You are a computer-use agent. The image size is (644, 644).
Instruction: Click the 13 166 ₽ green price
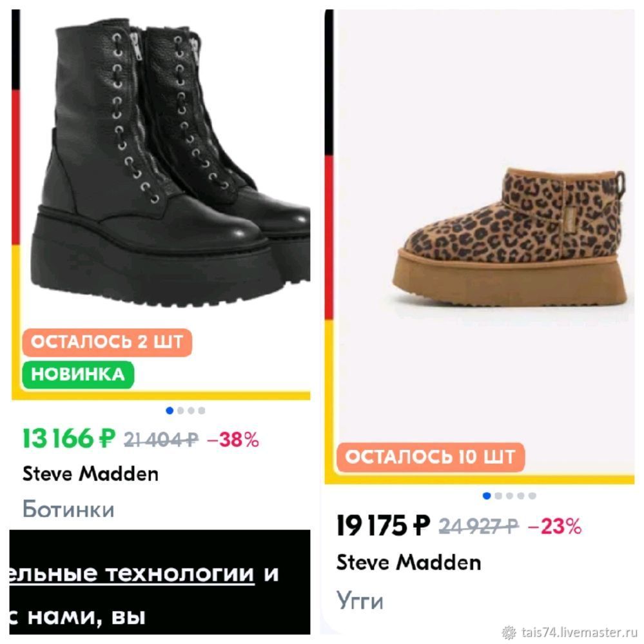(x=69, y=438)
